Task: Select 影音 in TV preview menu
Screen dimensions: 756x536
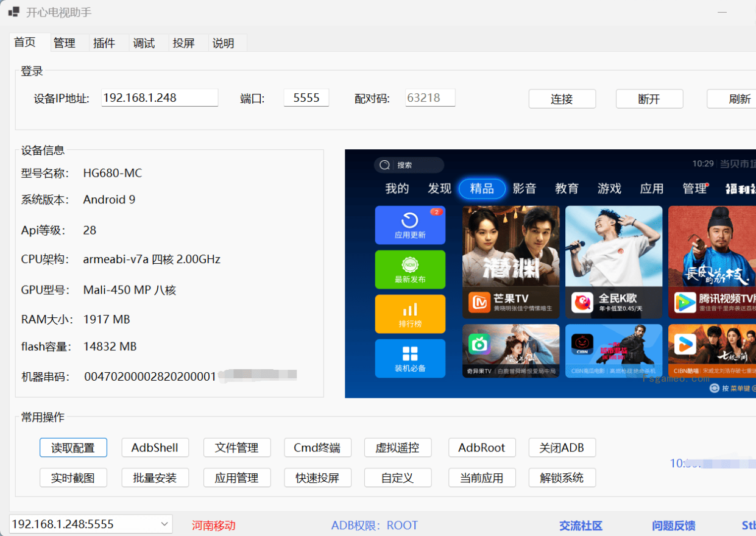Action: click(x=525, y=189)
